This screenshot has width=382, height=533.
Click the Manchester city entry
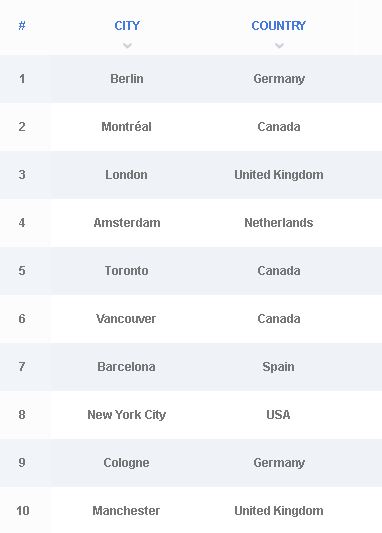click(126, 511)
